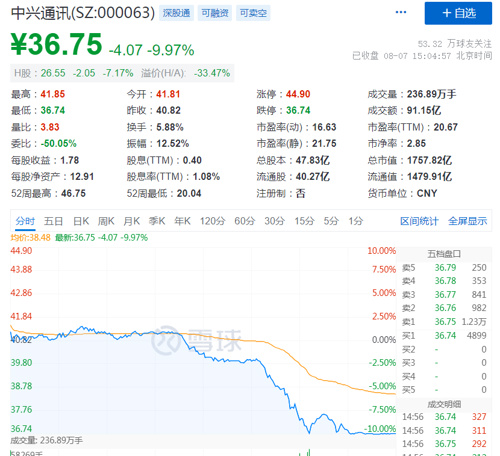Switch to the 15分 chart tab
Viewport: 500px width, 456px height.
304,221
